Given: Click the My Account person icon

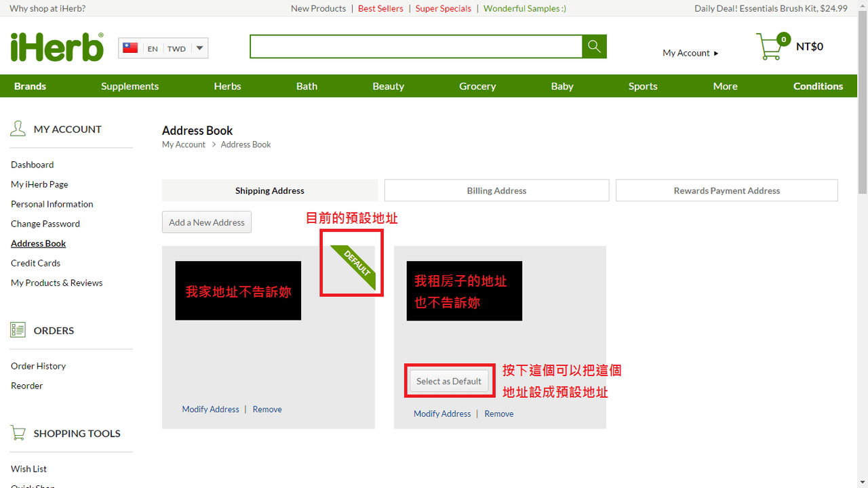Looking at the screenshot, I should pos(18,129).
